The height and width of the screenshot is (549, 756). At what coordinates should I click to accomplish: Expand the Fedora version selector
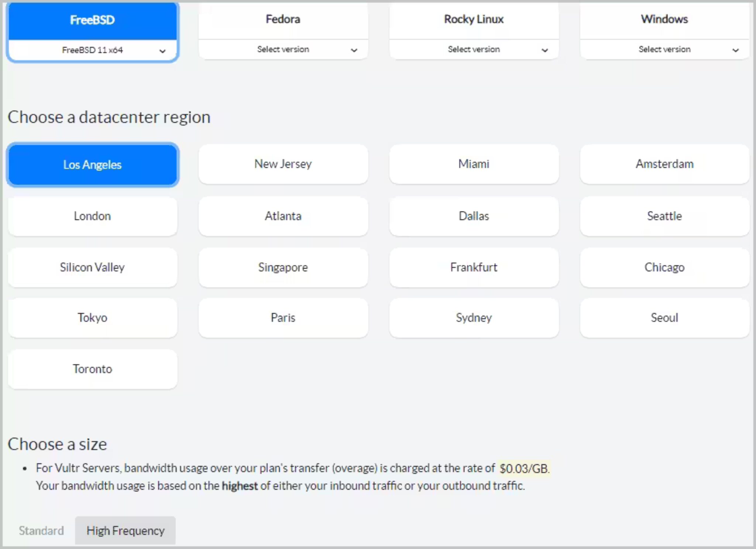283,50
